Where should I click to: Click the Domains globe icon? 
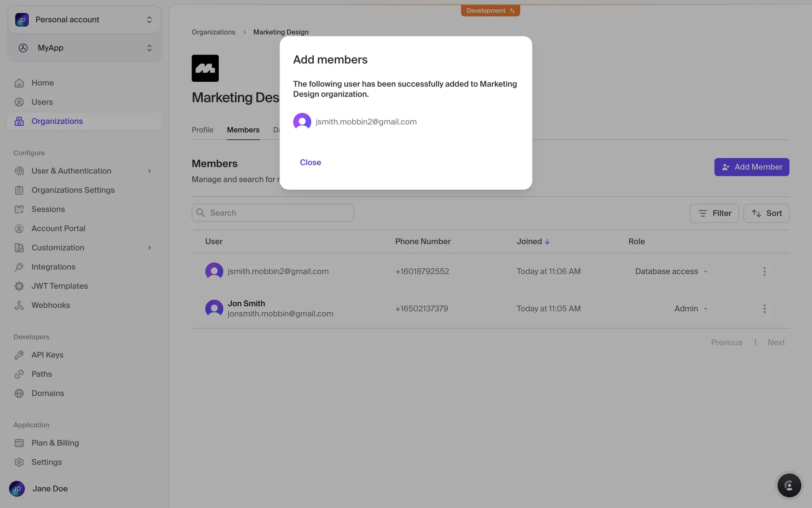[19, 393]
